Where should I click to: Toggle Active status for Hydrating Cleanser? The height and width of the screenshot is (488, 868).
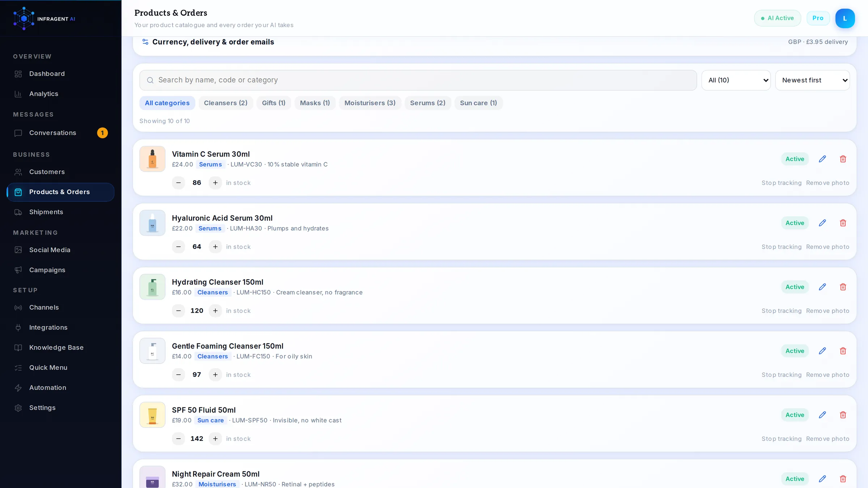[795, 287]
